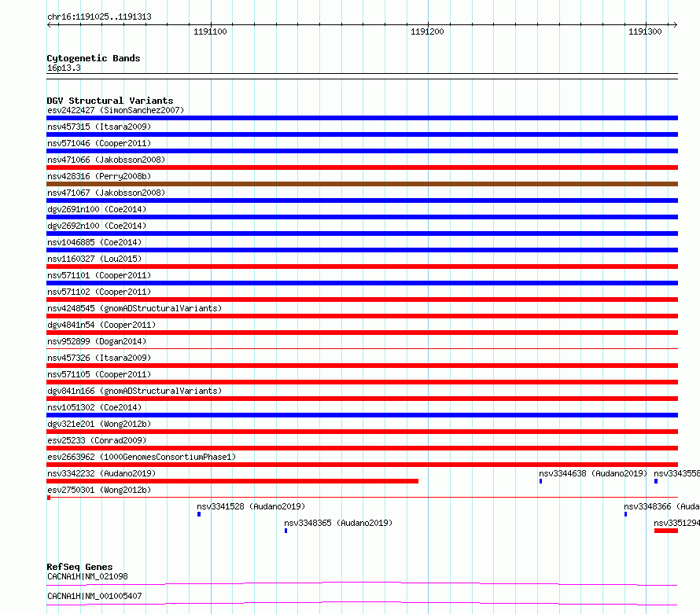Select the CACNA1H NM_021098 magenta transcript line

click(x=362, y=583)
